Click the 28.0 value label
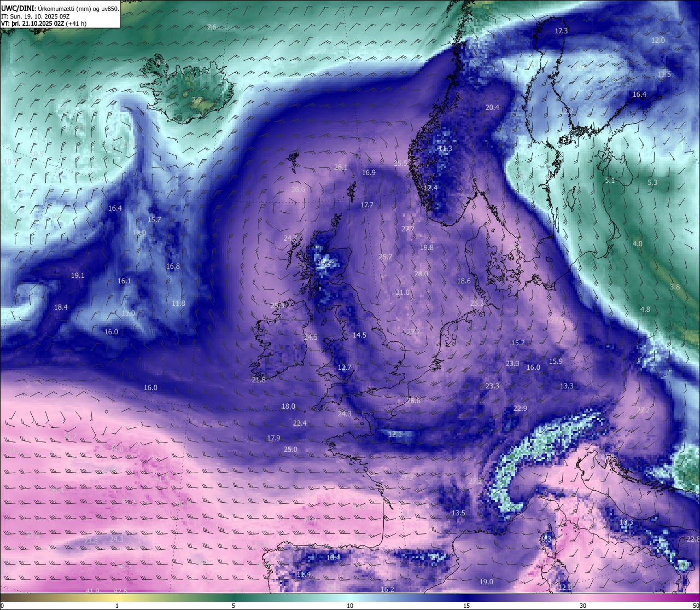This screenshot has height=610, width=700. tap(421, 274)
